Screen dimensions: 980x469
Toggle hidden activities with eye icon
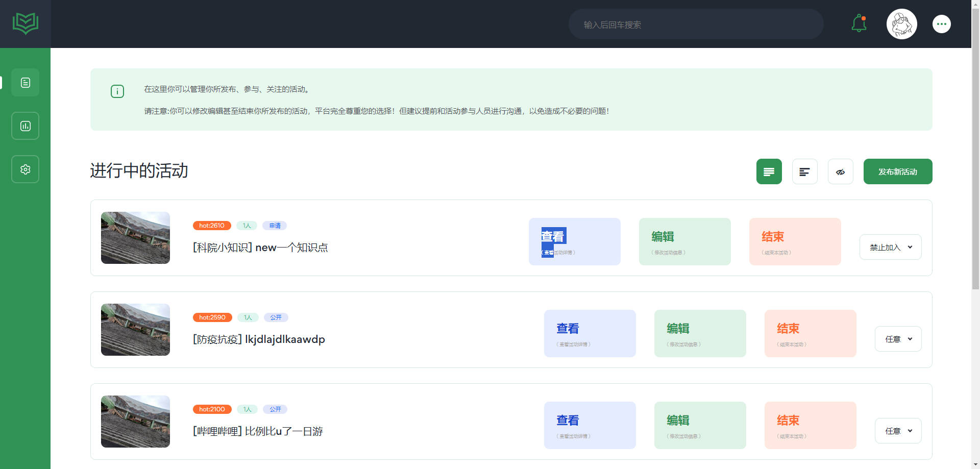(840, 171)
